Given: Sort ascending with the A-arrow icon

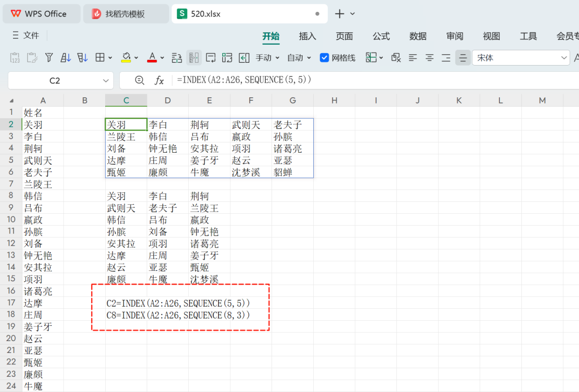Looking at the screenshot, I should click(66, 58).
